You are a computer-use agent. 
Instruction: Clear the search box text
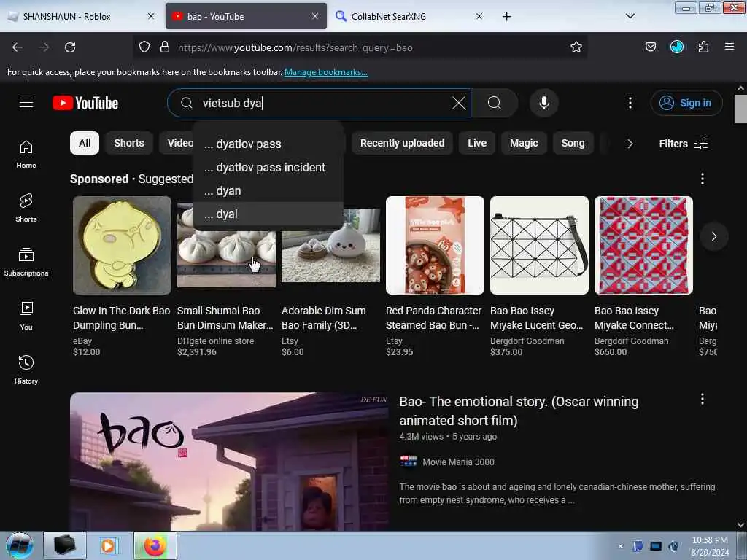coord(458,103)
